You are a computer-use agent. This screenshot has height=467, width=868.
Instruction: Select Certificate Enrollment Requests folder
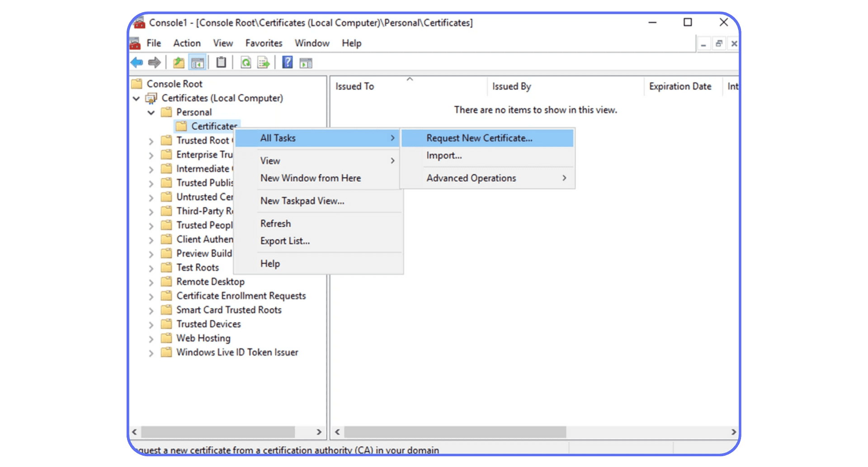pos(241,296)
